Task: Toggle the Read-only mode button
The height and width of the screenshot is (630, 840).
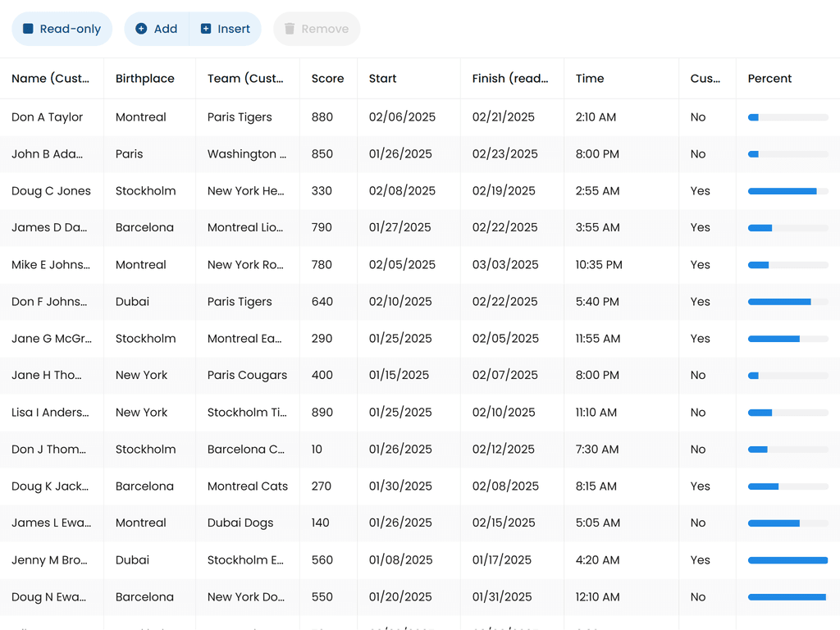Action: [x=62, y=29]
